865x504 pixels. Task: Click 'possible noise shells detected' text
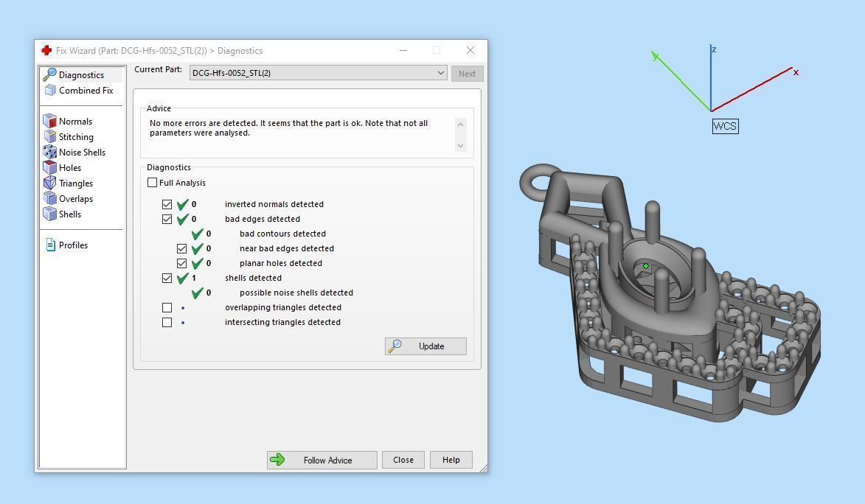click(296, 293)
